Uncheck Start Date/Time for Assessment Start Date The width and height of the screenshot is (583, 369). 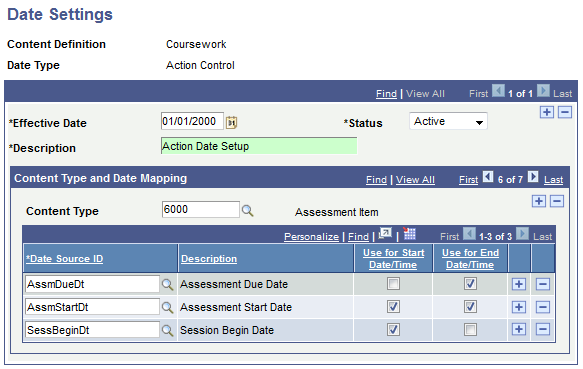[393, 307]
